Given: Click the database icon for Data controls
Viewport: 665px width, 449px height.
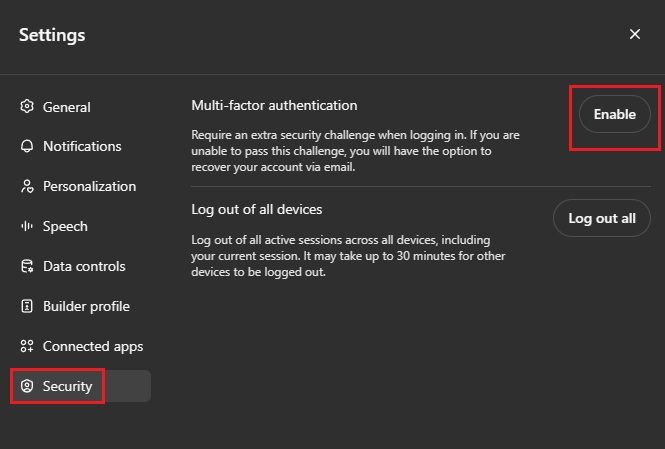Looking at the screenshot, I should tap(27, 266).
